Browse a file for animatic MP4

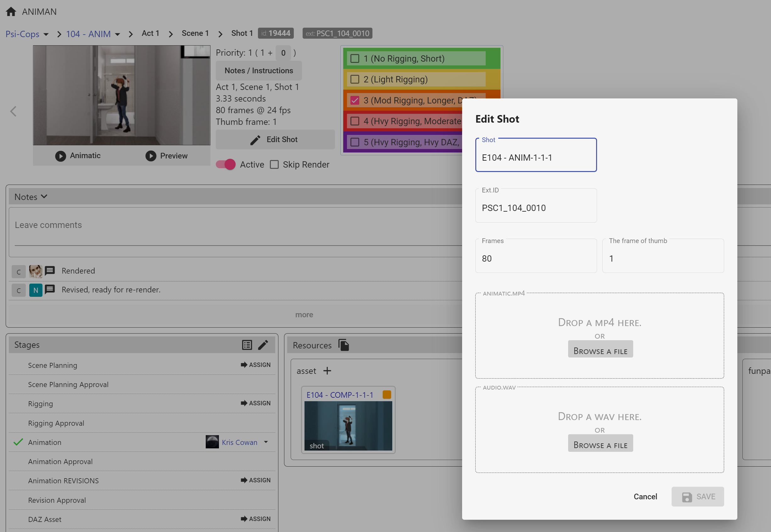tap(600, 349)
